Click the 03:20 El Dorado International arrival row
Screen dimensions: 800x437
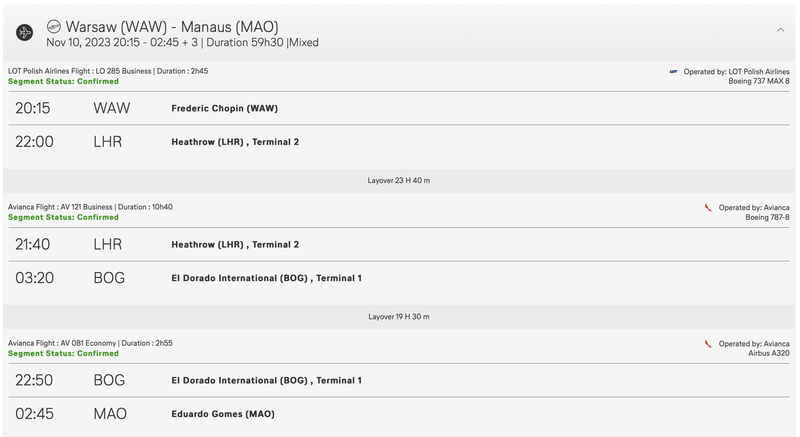(x=399, y=278)
